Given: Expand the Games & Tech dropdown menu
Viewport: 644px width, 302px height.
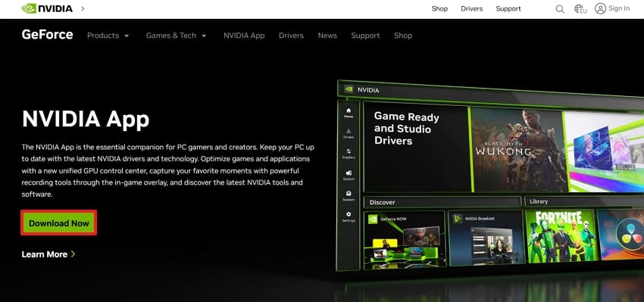Looking at the screenshot, I should pos(177,36).
